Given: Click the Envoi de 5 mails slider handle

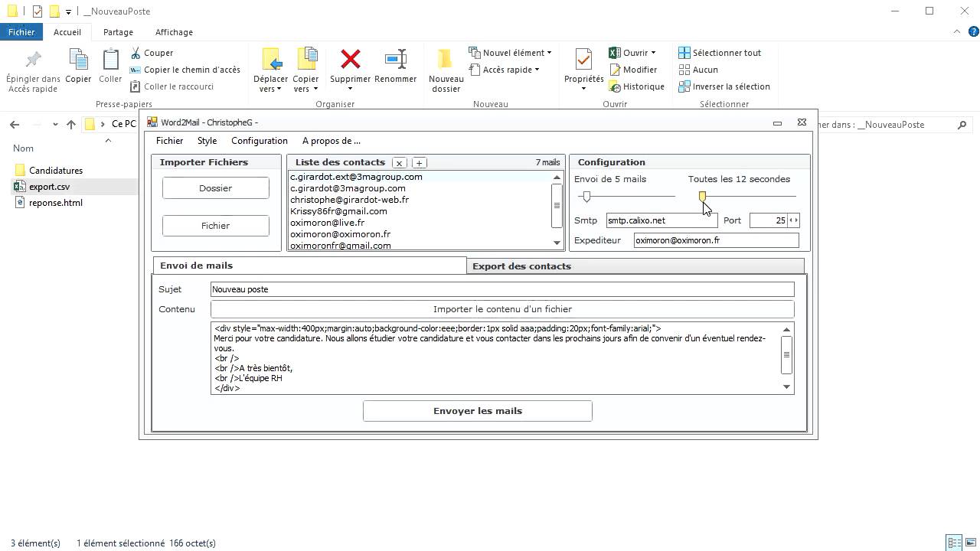Looking at the screenshot, I should [x=586, y=197].
